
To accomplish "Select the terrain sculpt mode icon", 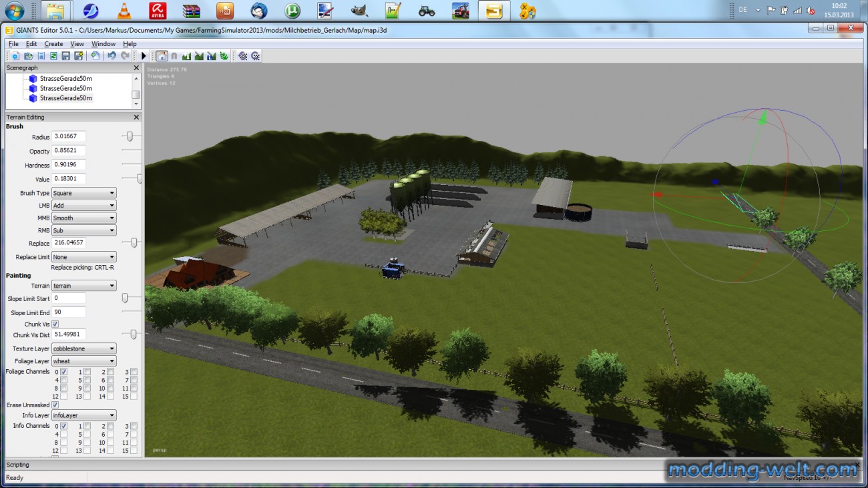I will [186, 56].
